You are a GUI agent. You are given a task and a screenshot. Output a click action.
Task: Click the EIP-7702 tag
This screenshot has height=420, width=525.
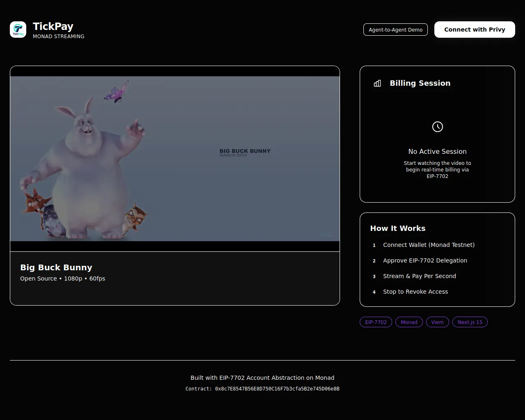coord(376,322)
